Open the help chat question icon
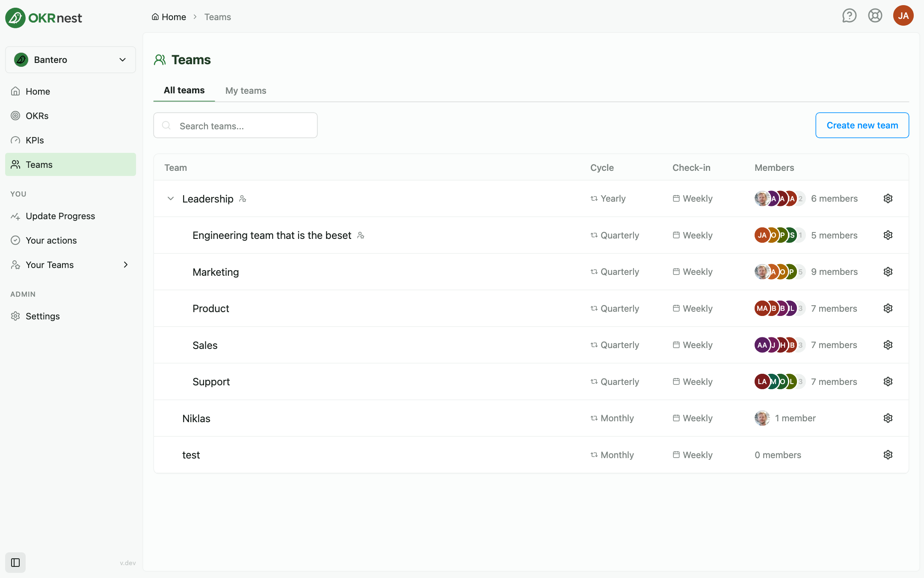Viewport: 924px width, 578px height. [849, 16]
